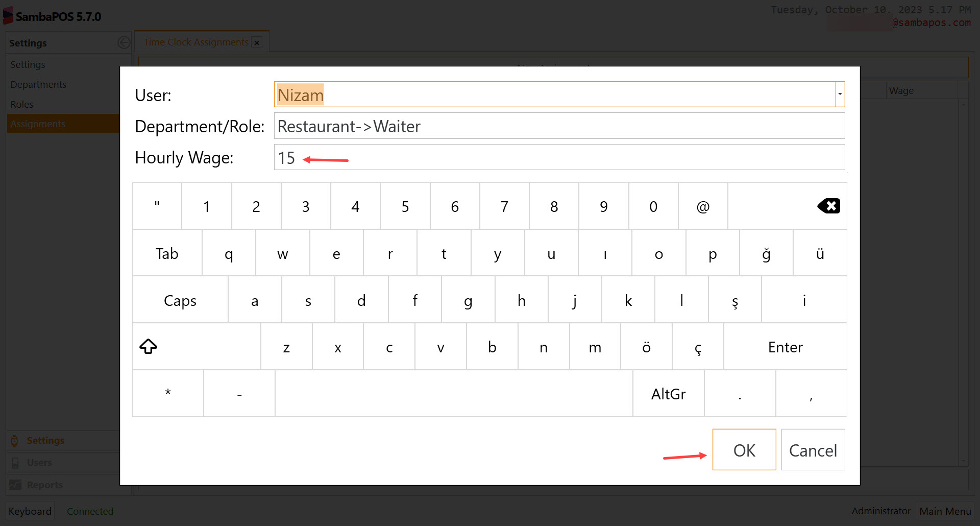Confirm the assignment with the OK button
This screenshot has width=980, height=526.
[x=744, y=450]
